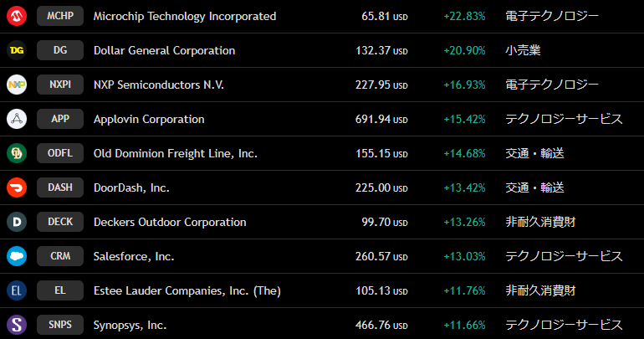Click the NXP Semiconductors logo icon
The image size is (644, 339).
[17, 85]
